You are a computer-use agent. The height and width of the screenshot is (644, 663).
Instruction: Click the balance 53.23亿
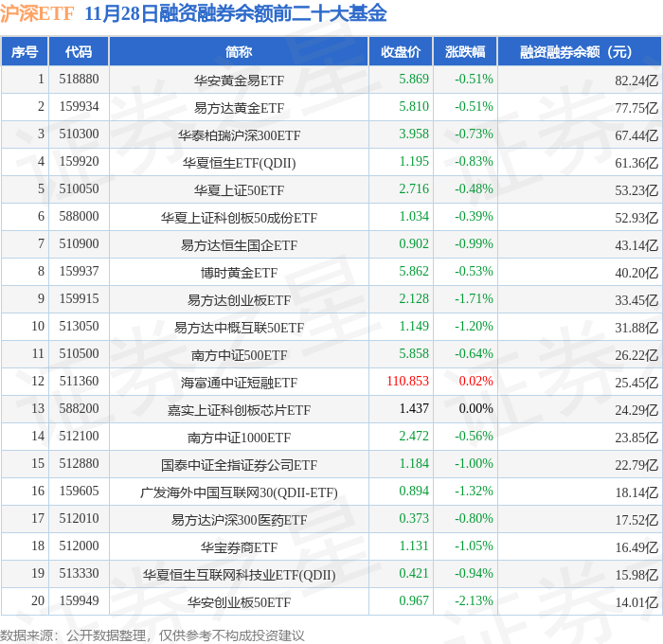tap(636, 190)
